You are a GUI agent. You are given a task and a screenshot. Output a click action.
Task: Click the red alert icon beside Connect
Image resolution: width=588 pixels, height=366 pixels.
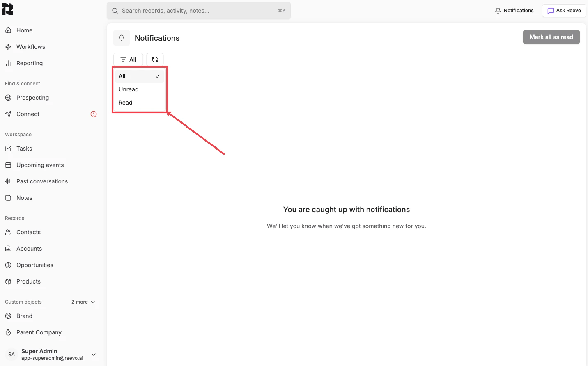pyautogui.click(x=94, y=114)
